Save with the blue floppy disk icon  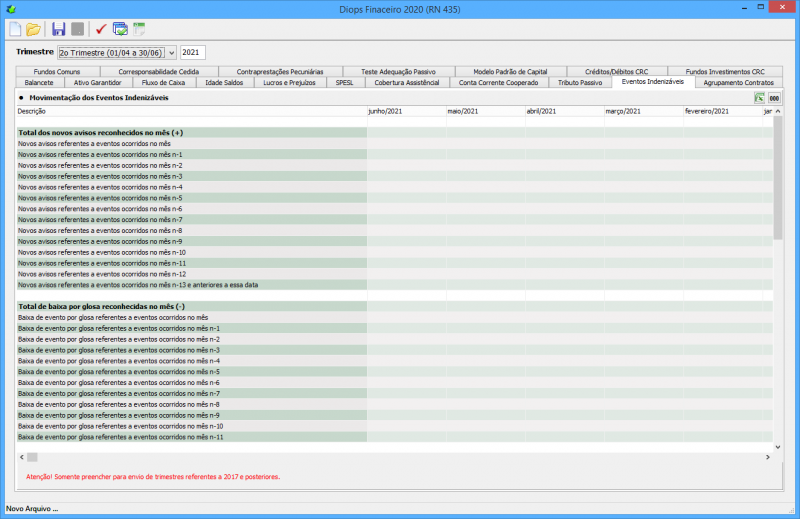[x=59, y=29]
